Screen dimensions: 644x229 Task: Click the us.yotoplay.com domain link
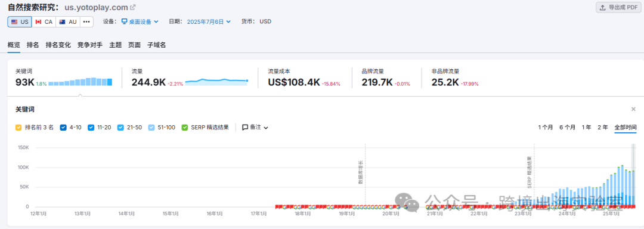[x=96, y=7]
